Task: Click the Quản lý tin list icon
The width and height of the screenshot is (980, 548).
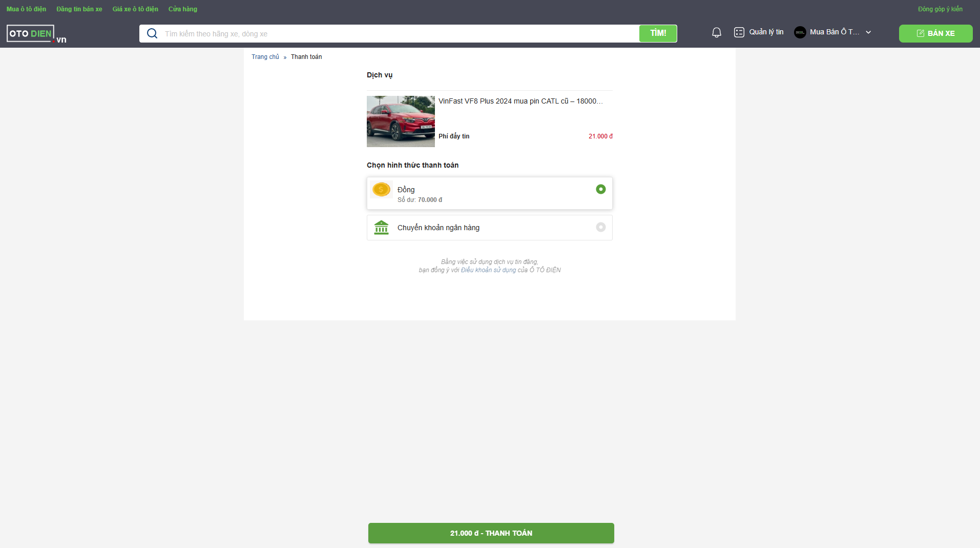Action: click(739, 32)
